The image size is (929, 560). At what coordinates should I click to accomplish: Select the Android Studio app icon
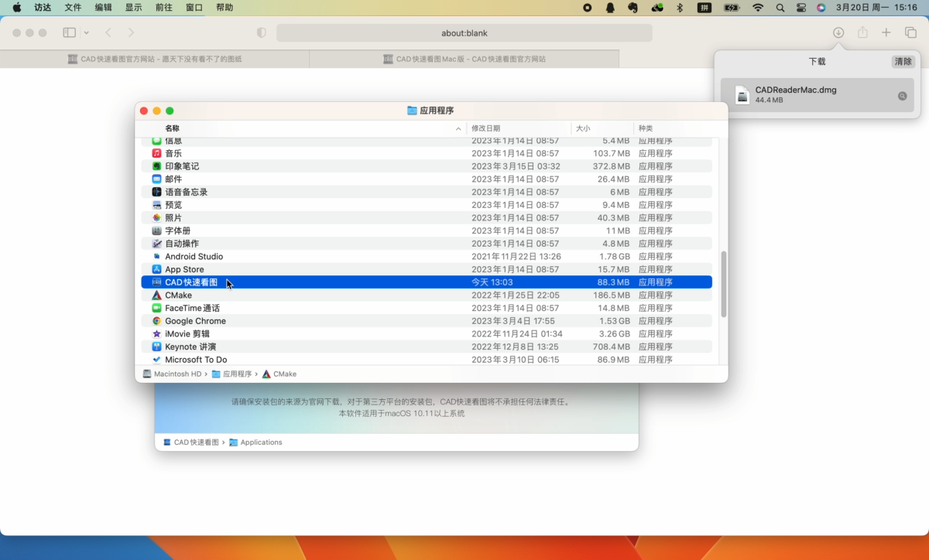(x=156, y=256)
